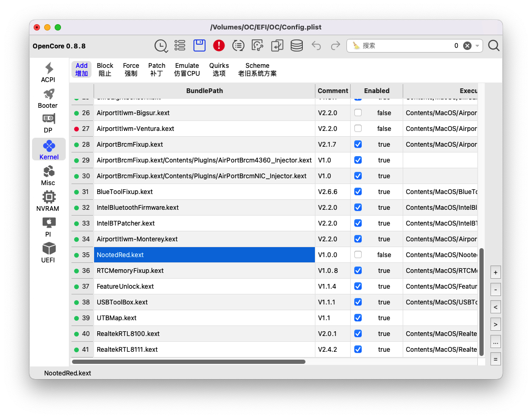Screen dimensions: 532x418
Task: Click the equals (=) button
Action: point(496,359)
